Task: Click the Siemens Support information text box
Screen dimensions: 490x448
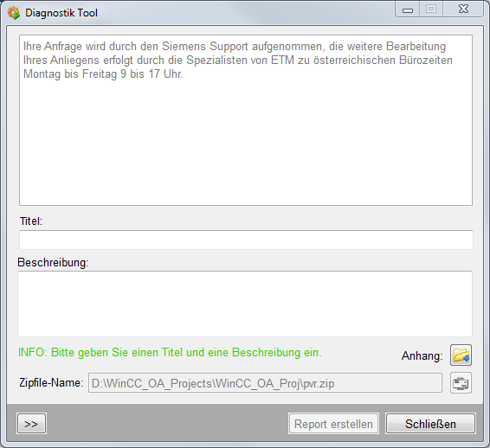Action: tap(246, 120)
